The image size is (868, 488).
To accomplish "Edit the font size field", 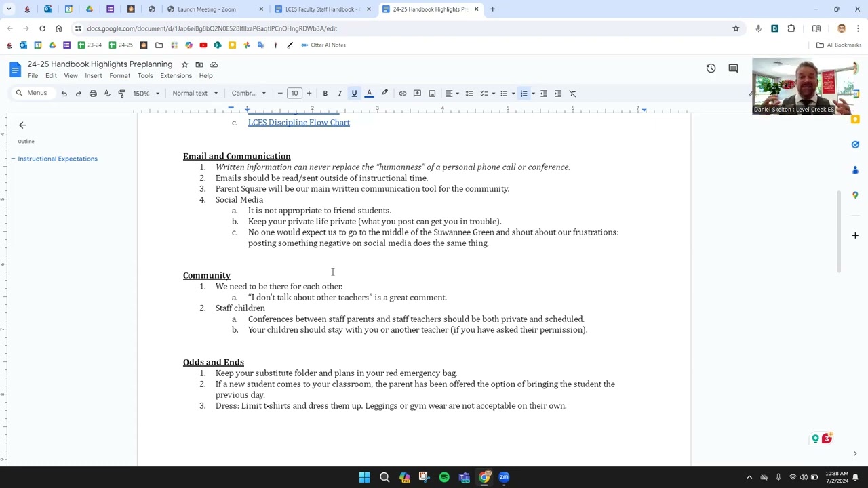I will [x=294, y=94].
